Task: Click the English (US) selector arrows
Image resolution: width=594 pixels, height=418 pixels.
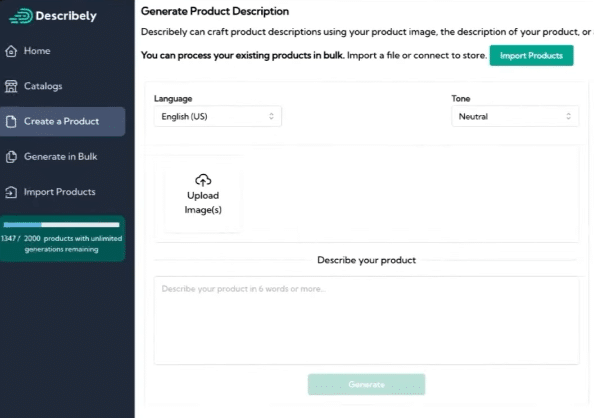Action: (x=271, y=116)
